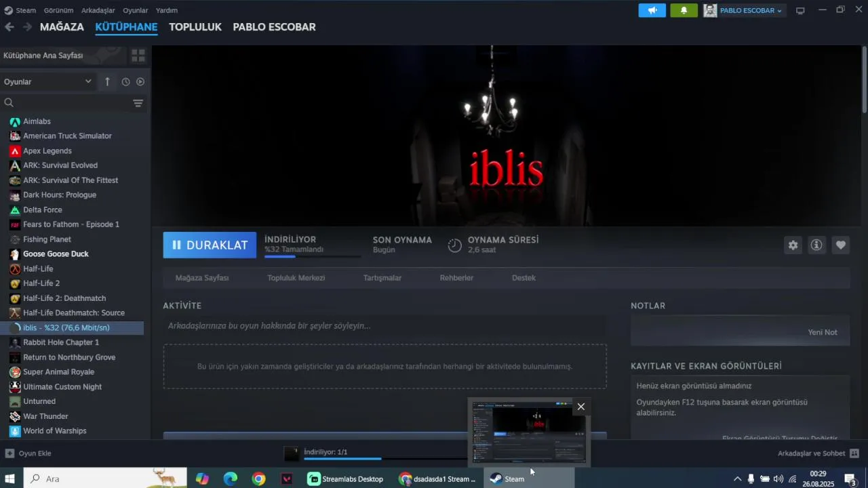Open Topluluk Merkezi link

point(296,278)
